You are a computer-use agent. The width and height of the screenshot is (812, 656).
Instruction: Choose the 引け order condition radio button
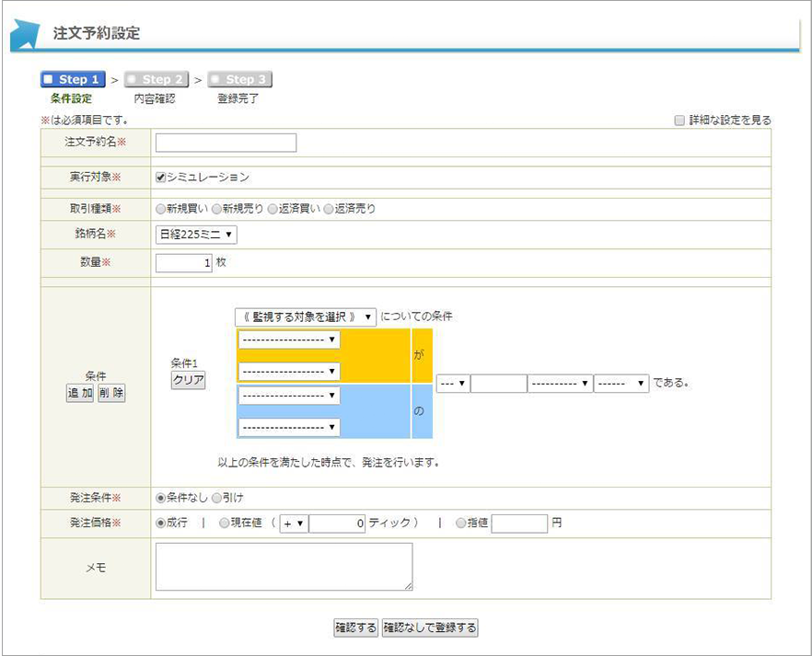(217, 498)
